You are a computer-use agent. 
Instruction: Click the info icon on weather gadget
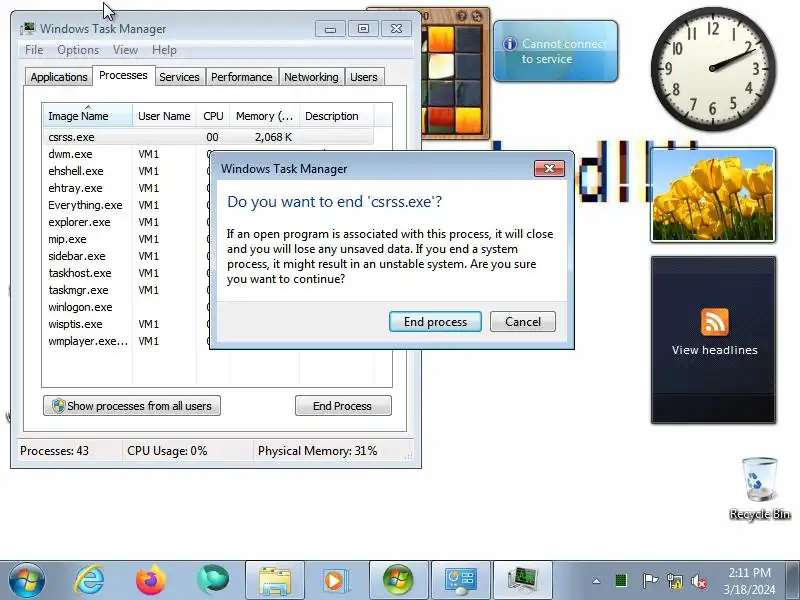pyautogui.click(x=510, y=44)
